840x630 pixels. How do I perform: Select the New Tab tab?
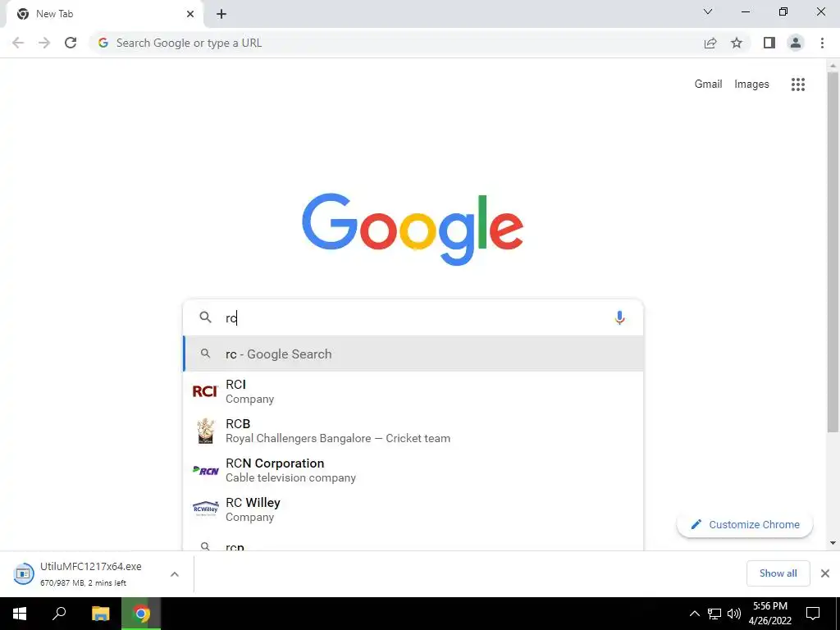[105, 15]
